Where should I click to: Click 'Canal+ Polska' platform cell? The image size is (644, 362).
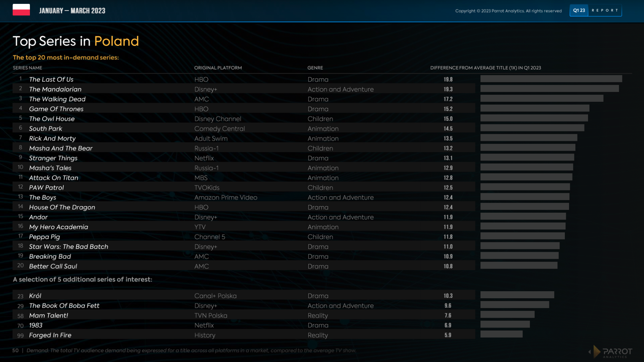[215, 296]
